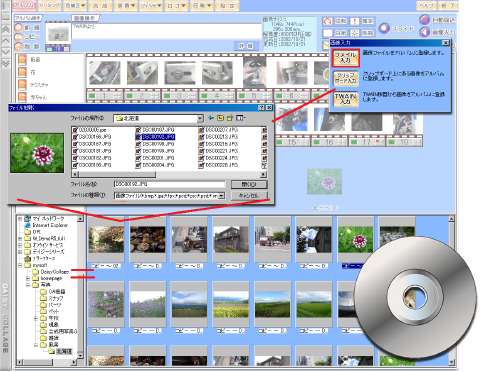
Task: Click the folder tree scrollbar down arrow
Action: coord(80,356)
